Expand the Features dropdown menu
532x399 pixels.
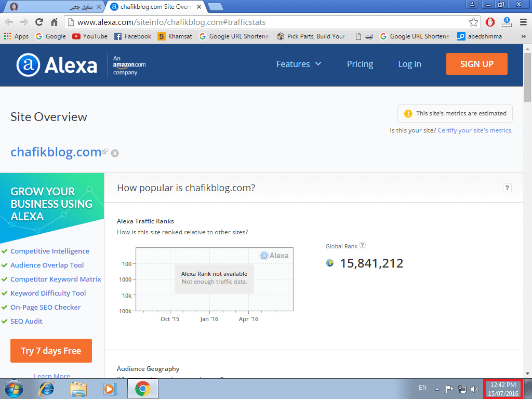click(x=299, y=64)
